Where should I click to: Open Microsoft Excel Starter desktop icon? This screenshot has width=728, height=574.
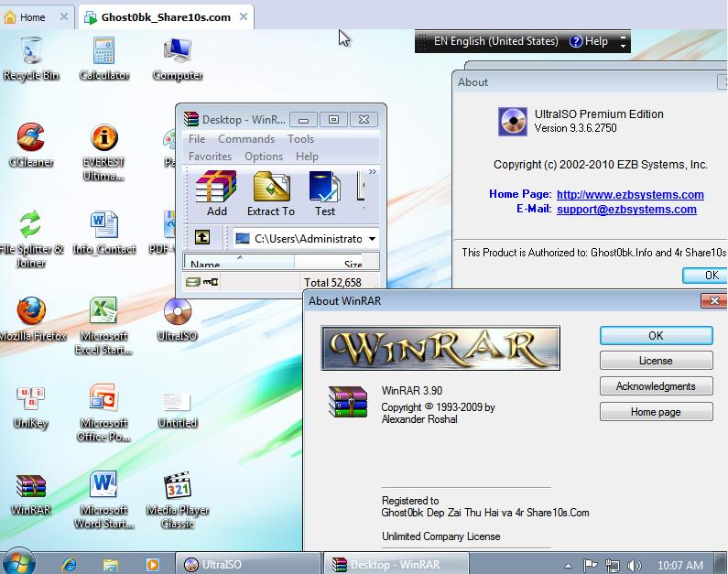coord(104,326)
